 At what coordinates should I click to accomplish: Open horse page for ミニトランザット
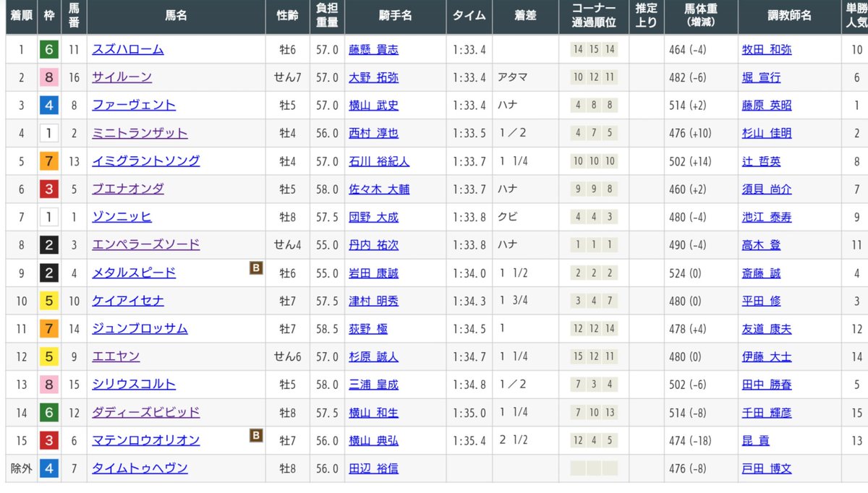point(140,133)
